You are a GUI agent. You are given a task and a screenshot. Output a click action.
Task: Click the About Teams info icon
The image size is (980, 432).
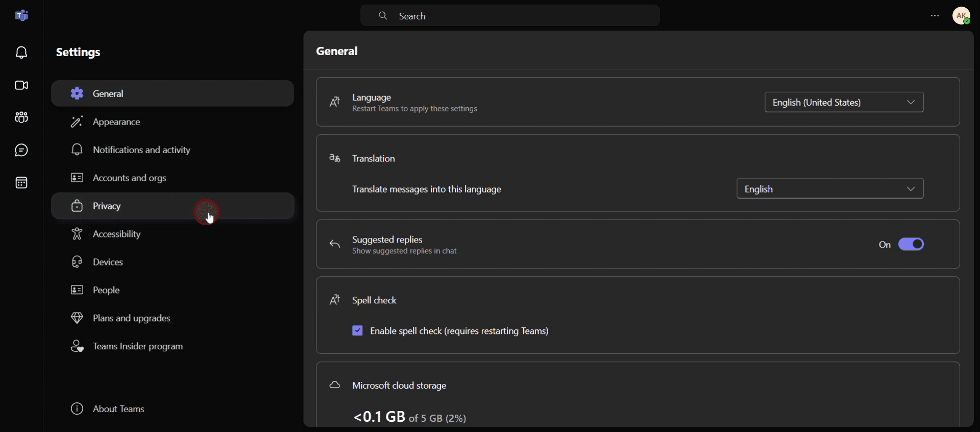pyautogui.click(x=77, y=409)
